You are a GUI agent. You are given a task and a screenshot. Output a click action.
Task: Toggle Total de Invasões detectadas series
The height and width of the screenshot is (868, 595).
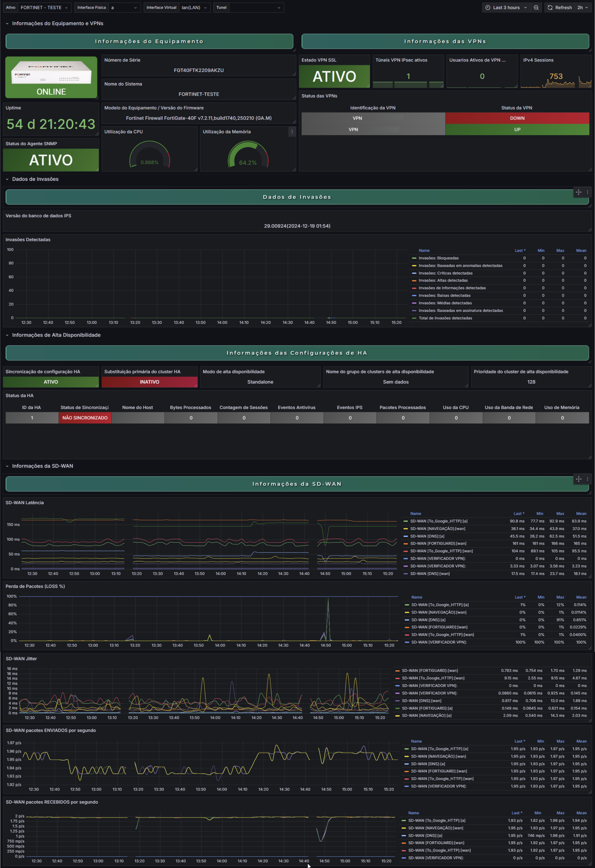click(445, 318)
